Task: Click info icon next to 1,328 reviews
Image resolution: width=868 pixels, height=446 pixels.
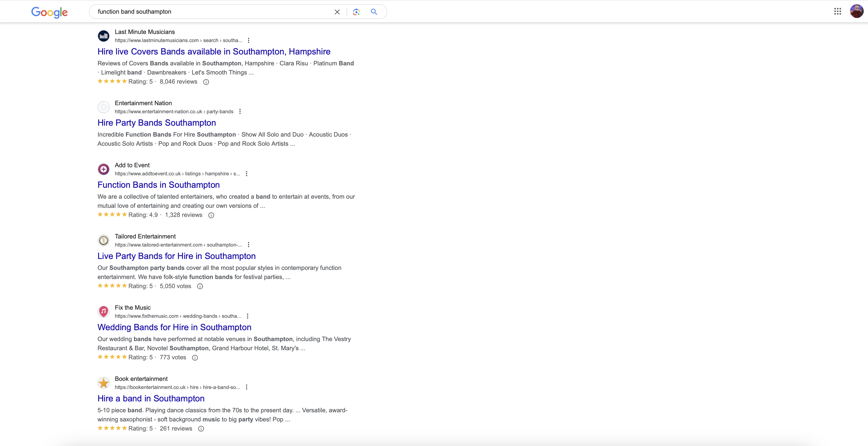Action: point(211,215)
